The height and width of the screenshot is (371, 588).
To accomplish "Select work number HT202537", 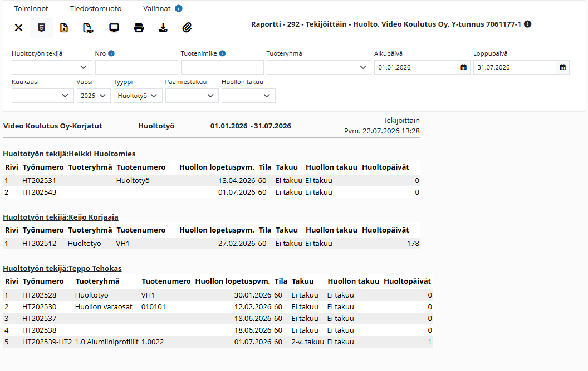I will tap(39, 319).
